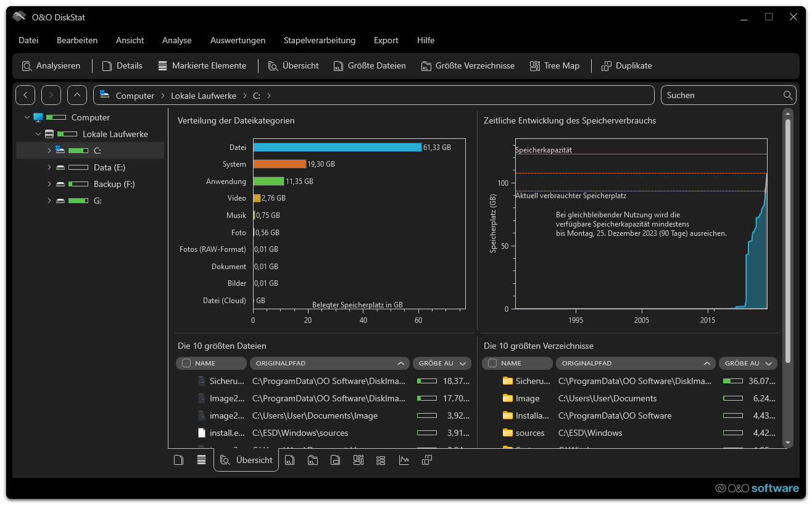Expand the C: drive tree node

pyautogui.click(x=49, y=151)
